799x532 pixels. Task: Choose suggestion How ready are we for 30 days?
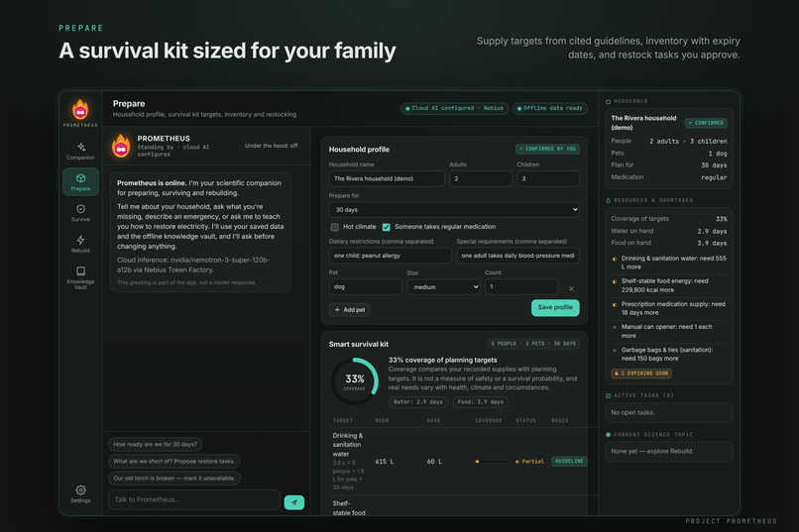155,444
